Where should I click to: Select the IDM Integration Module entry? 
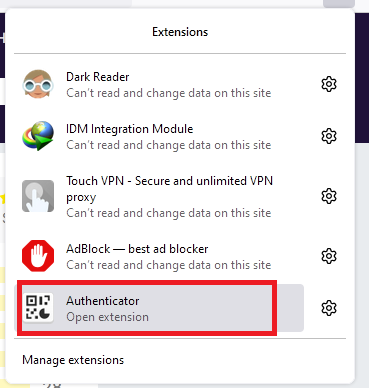tap(159, 136)
